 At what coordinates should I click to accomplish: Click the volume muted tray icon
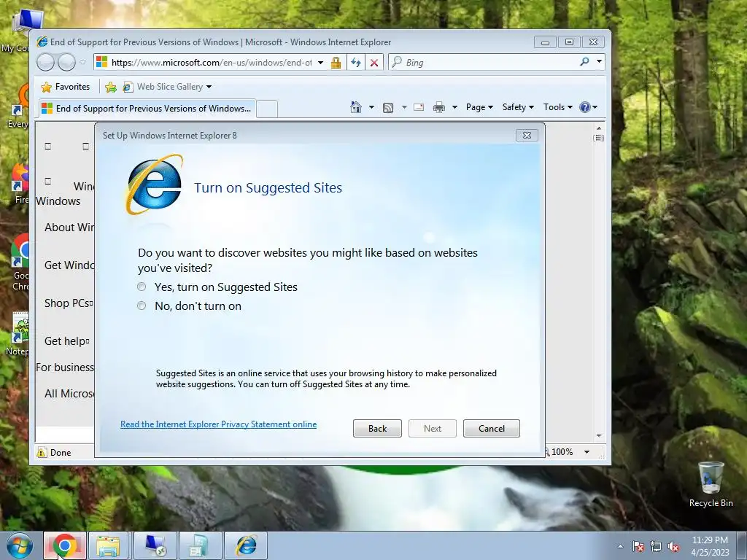[x=673, y=547]
